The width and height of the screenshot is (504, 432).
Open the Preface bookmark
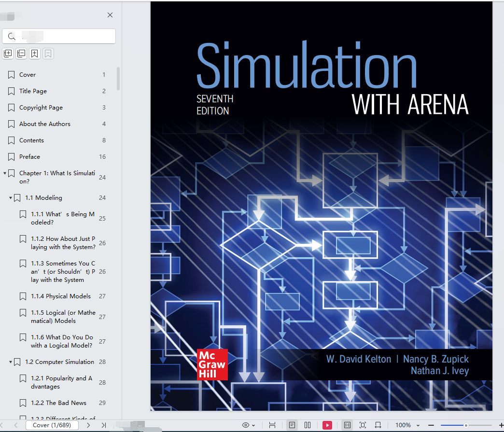coord(29,156)
